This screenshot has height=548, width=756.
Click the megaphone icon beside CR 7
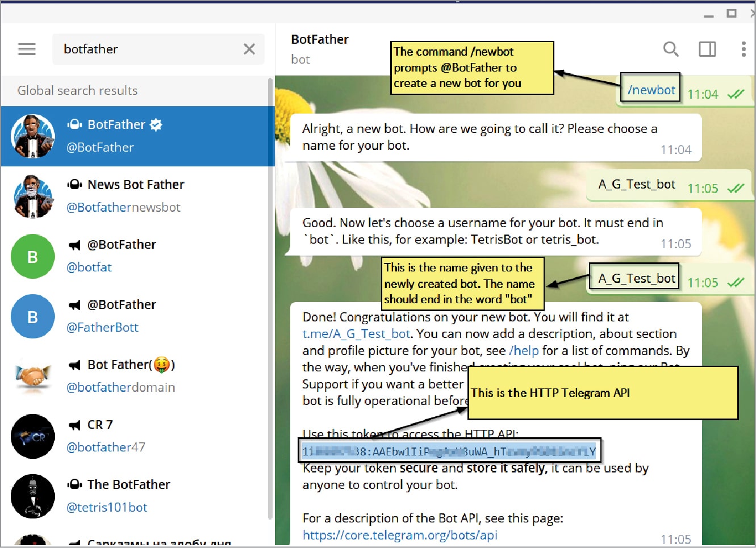pyautogui.click(x=74, y=424)
